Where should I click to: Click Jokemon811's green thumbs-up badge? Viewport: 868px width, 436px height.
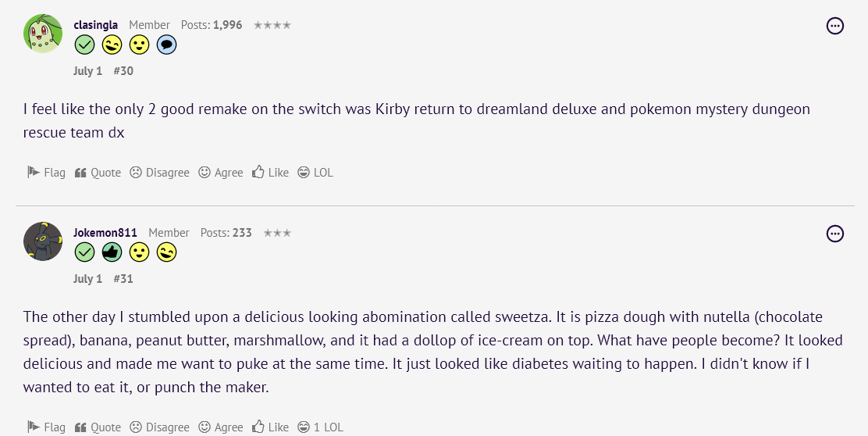click(112, 253)
